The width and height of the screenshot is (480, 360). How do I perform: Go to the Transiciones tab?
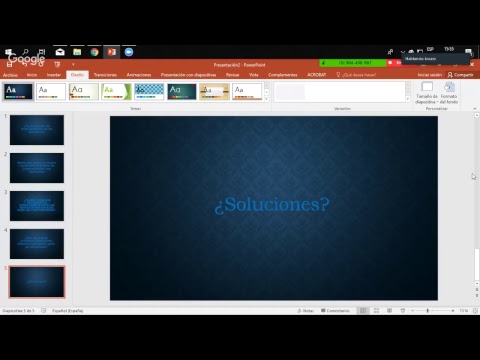[105, 75]
